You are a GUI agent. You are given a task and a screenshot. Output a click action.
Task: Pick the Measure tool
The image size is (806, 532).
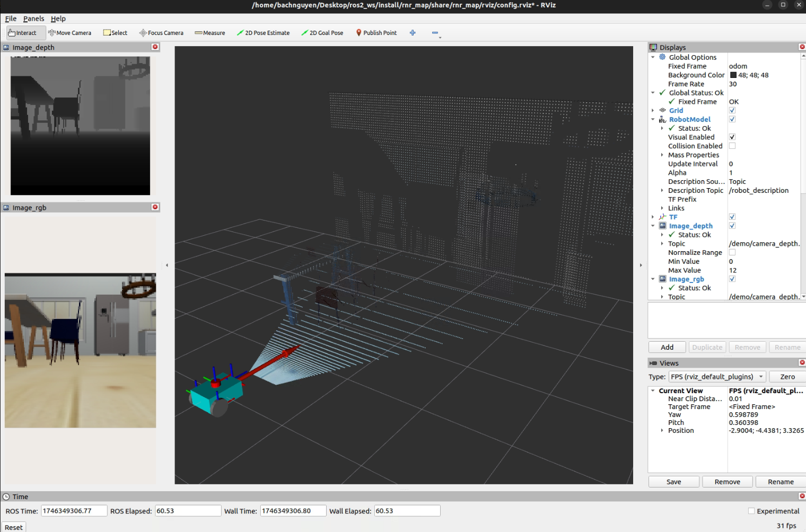pyautogui.click(x=210, y=33)
